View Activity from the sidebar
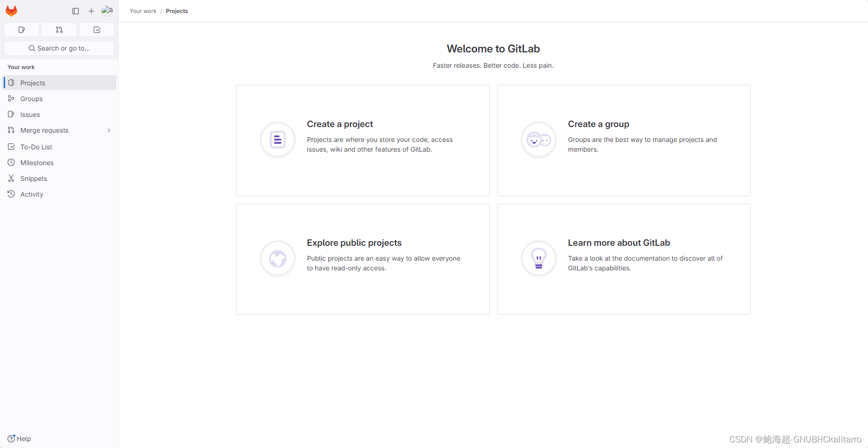This screenshot has width=868, height=448. pos(60,194)
